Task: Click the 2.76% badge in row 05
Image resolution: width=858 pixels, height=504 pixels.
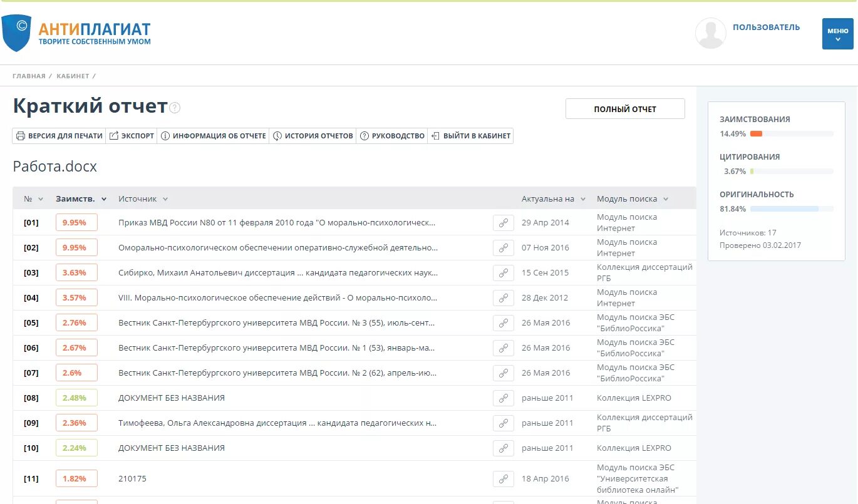Action: coord(76,323)
